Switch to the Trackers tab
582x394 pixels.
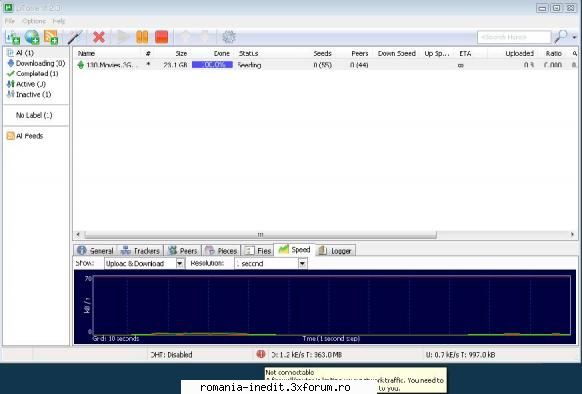pyautogui.click(x=140, y=251)
